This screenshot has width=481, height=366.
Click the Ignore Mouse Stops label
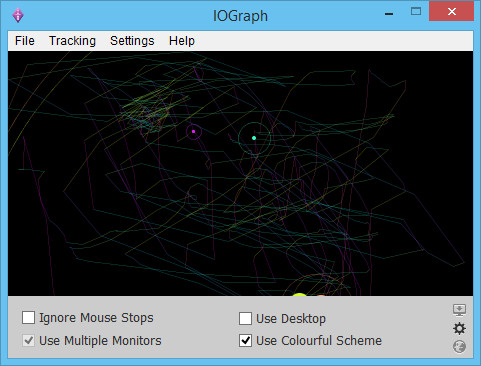(x=96, y=318)
